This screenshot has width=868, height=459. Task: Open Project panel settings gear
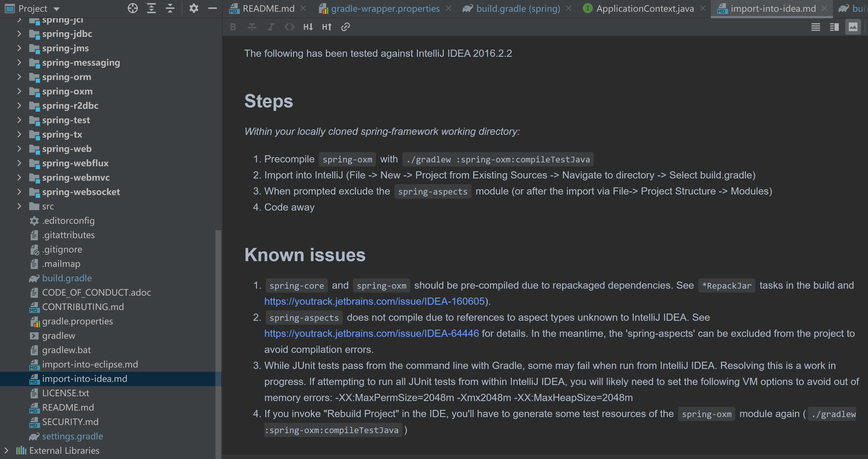194,8
